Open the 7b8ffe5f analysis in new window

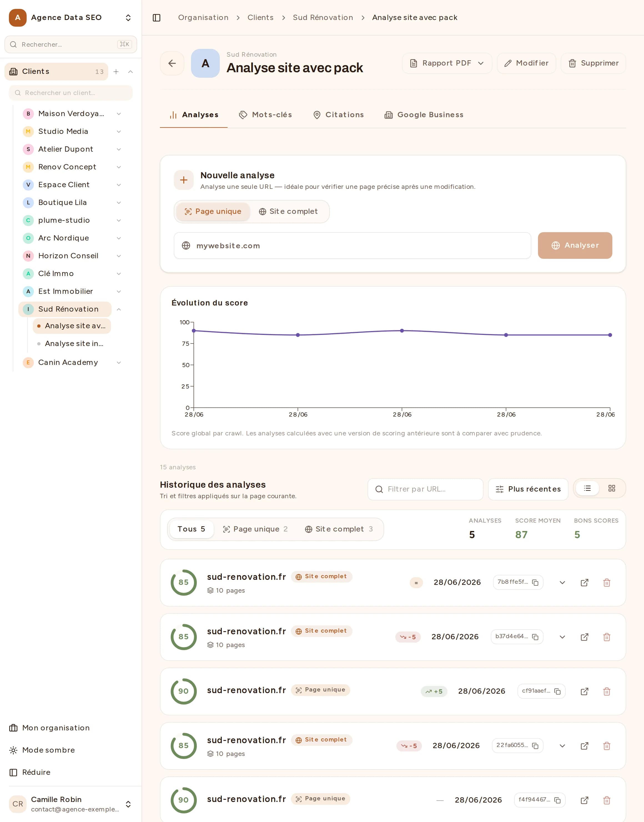click(584, 582)
